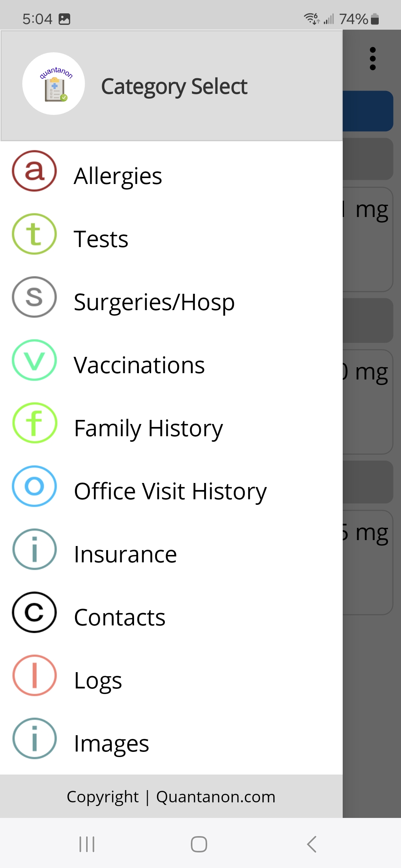Tap the red Logs 'l' icon
Image resolution: width=401 pixels, height=868 pixels.
click(x=34, y=675)
